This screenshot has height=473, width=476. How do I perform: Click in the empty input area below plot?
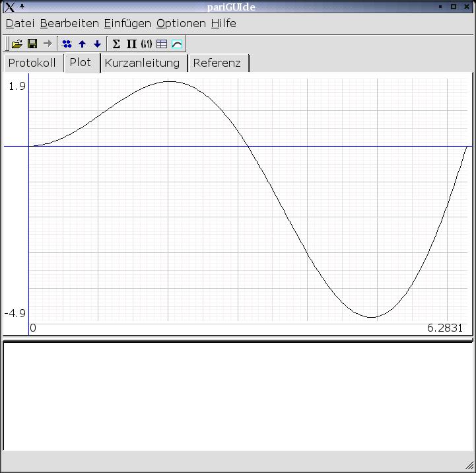pos(238,396)
